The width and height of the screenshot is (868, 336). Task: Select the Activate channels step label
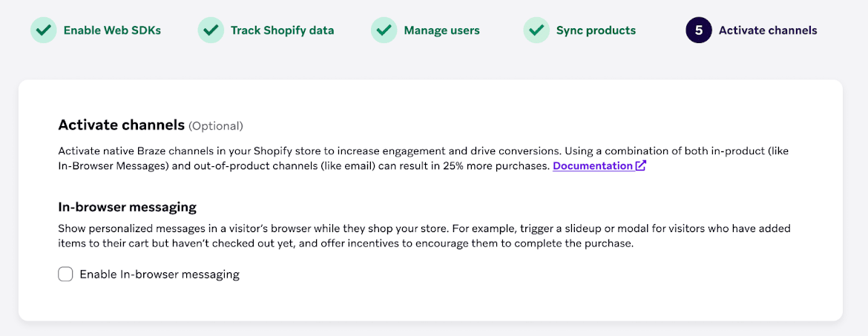[768, 30]
